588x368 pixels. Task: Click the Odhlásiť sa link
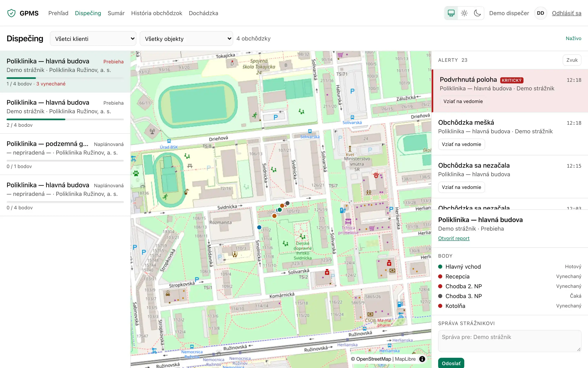(x=567, y=13)
